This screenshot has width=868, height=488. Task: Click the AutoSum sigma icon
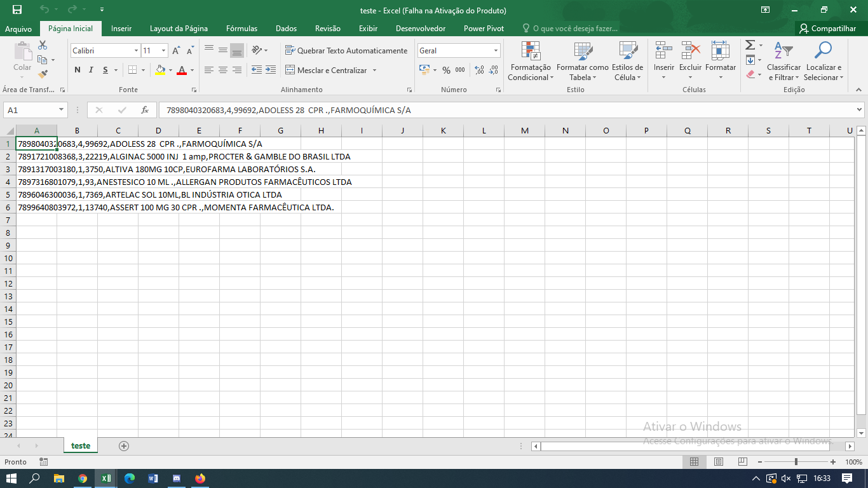point(750,45)
